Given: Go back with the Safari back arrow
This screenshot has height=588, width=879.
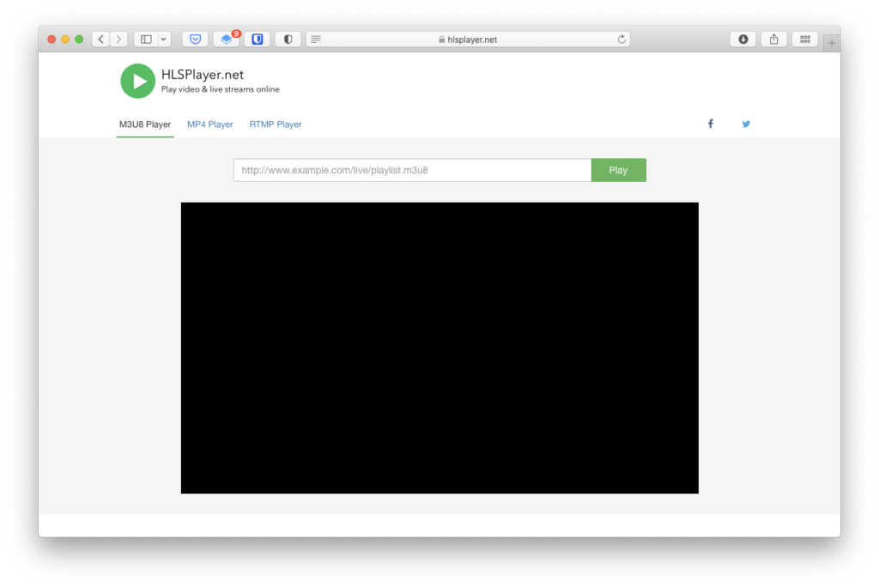Looking at the screenshot, I should click(x=101, y=39).
